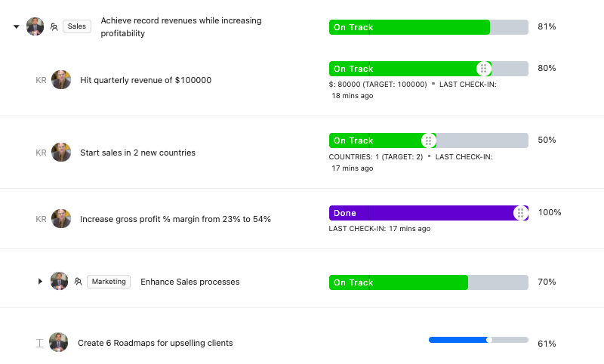Collapse the Achieve record revenues objective
604x364 pixels.
[16, 26]
